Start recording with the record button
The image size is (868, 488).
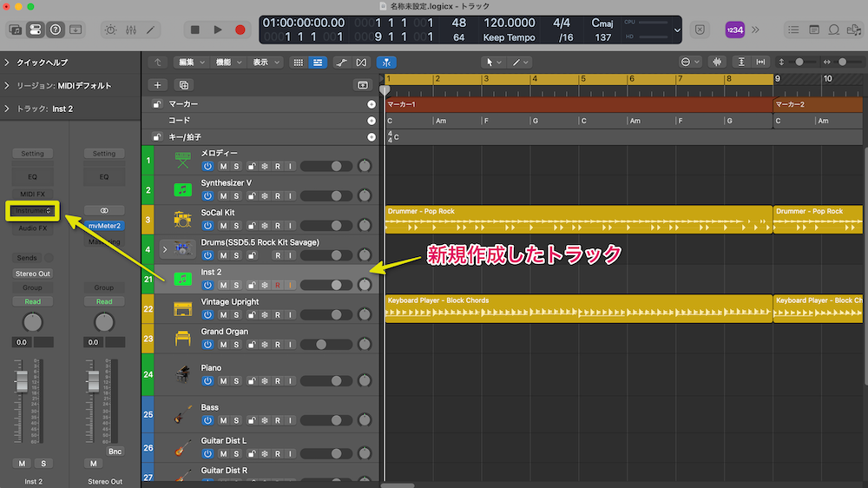[x=240, y=30]
